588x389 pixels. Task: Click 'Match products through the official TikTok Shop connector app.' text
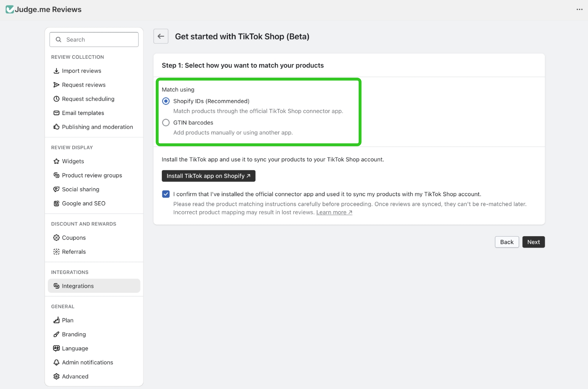[x=258, y=111]
